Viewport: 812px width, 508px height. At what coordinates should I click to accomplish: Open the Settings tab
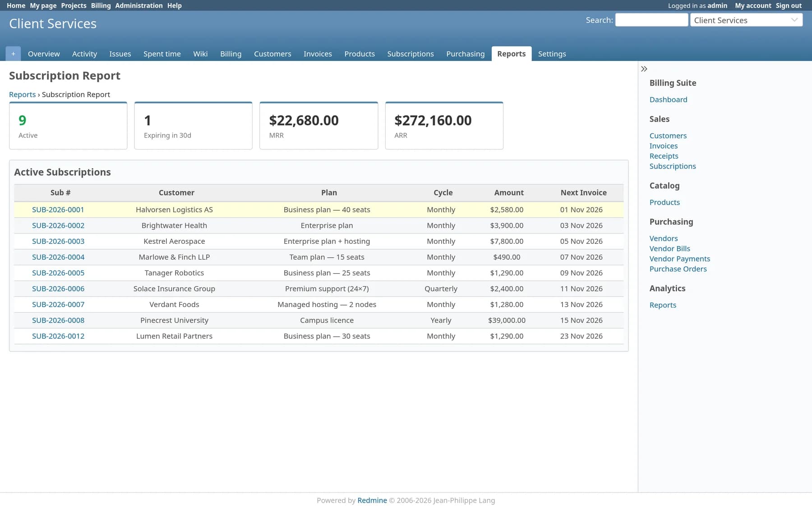tap(552, 54)
